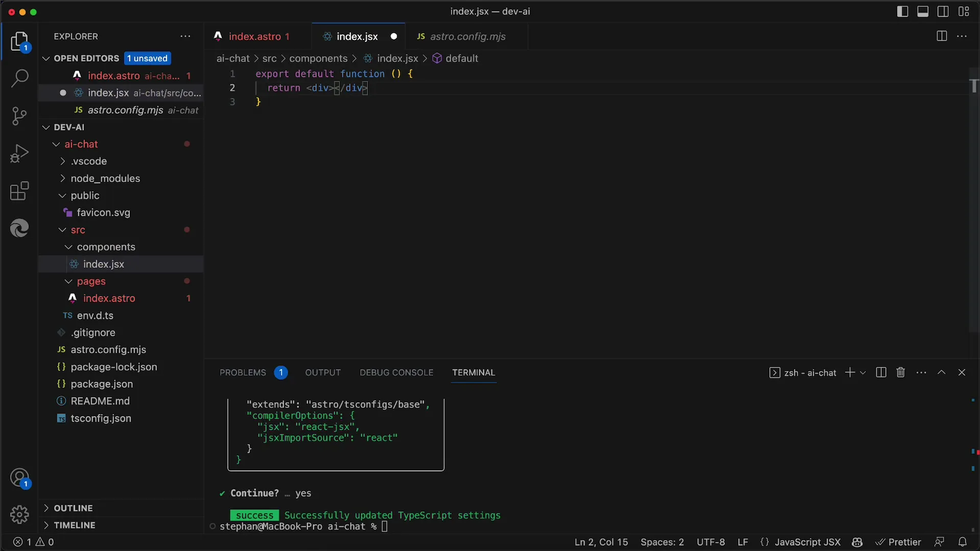Open the new terminal profile dropdown arrow
This screenshot has width=980, height=551.
pyautogui.click(x=863, y=373)
